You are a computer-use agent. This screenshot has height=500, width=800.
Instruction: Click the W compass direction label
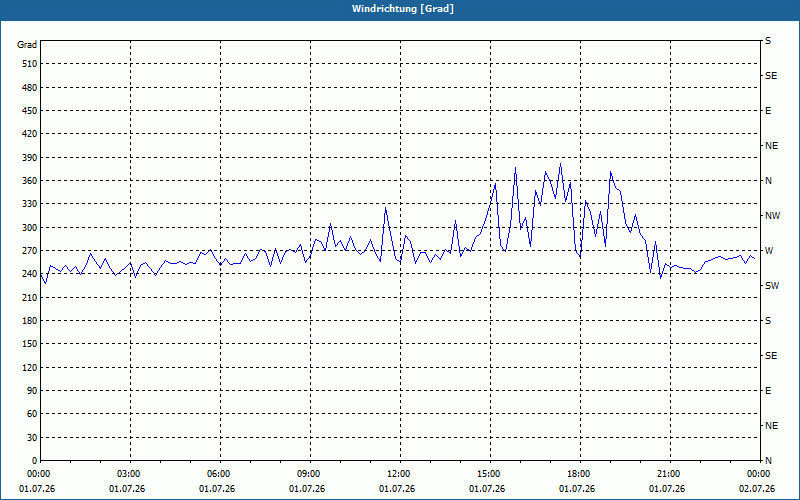[x=769, y=251]
